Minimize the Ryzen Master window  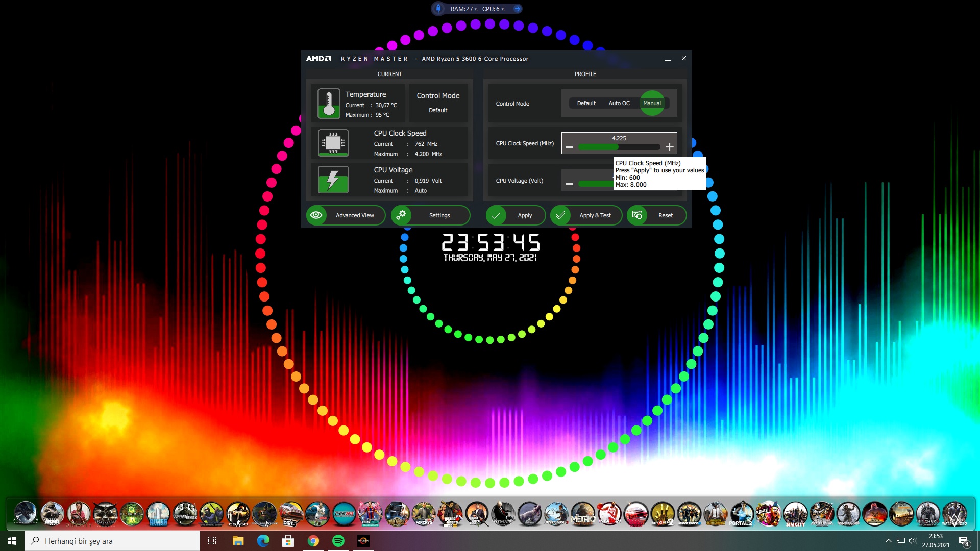(x=667, y=59)
